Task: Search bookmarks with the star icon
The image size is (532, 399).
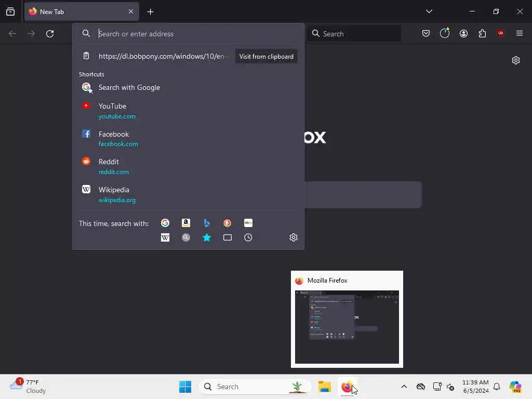Action: [207, 237]
